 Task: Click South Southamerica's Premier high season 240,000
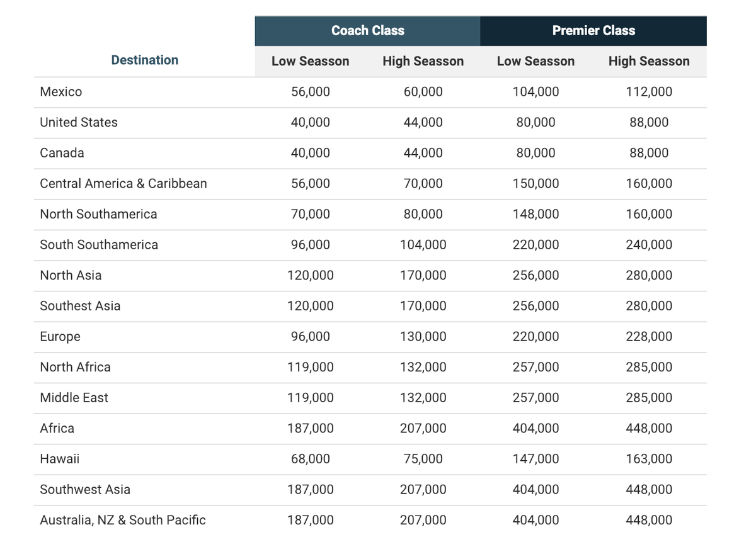(x=650, y=244)
